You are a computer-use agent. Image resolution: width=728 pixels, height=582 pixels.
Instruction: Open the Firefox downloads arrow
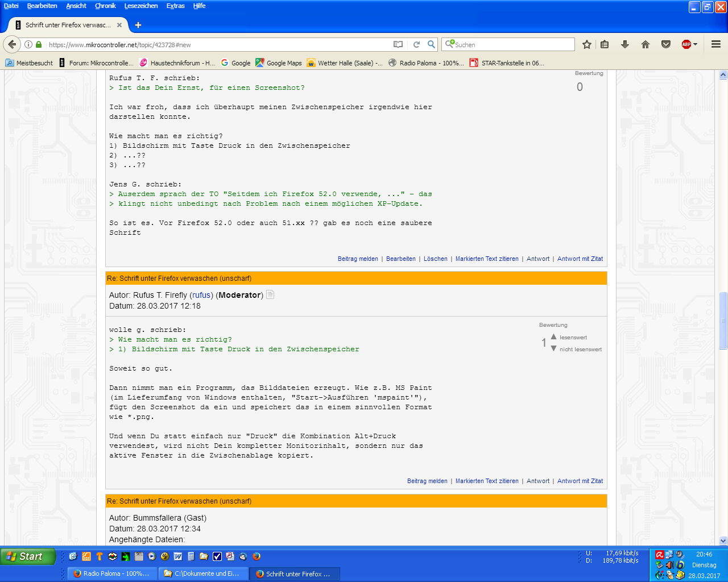[625, 44]
